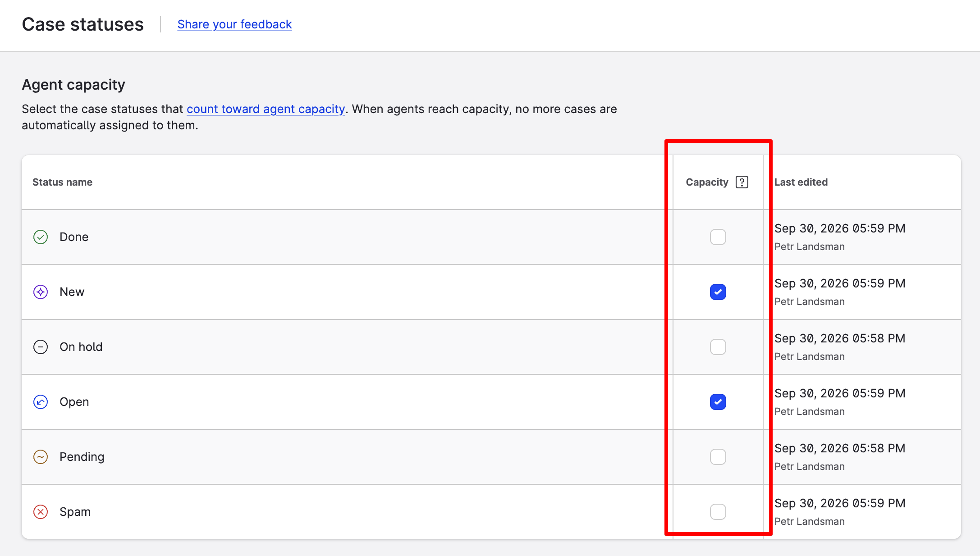The height and width of the screenshot is (556, 980).
Task: Select the Pending status name
Action: click(82, 457)
